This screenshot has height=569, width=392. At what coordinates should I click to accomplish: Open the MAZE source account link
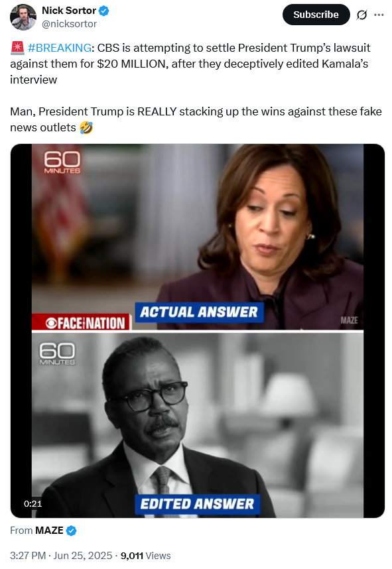pos(49,531)
